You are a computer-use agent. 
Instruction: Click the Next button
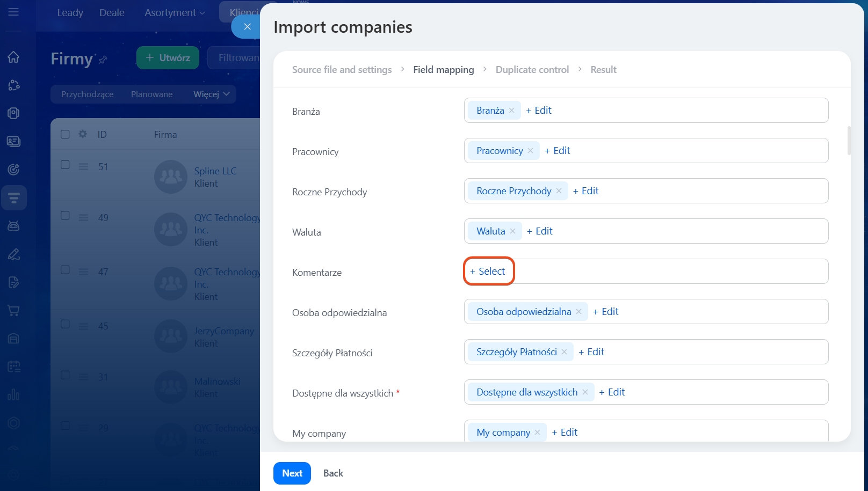(292, 473)
